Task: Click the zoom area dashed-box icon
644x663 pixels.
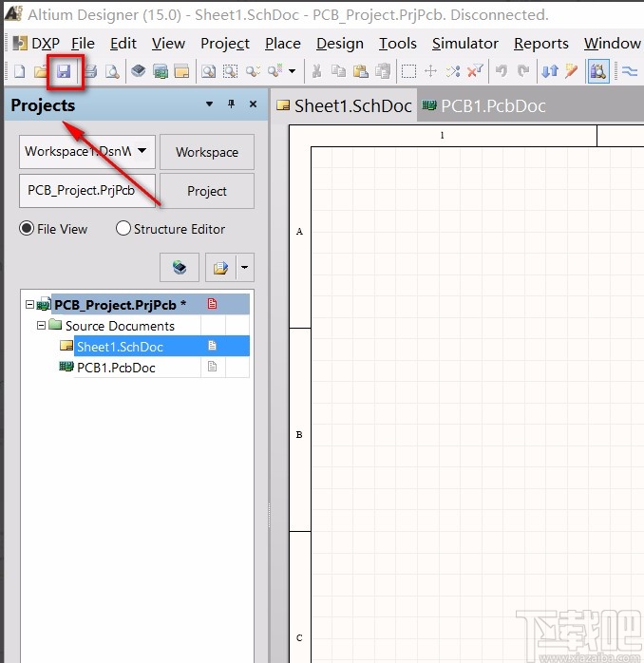Action: 230,71
